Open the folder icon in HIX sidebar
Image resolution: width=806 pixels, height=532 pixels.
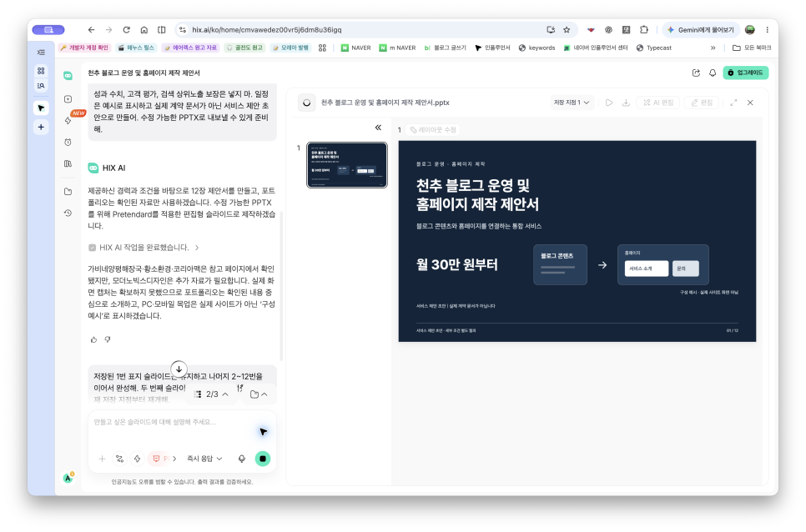click(x=68, y=192)
